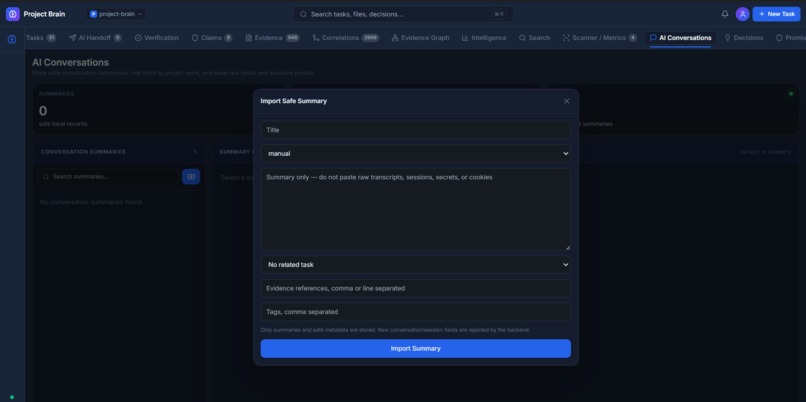Open the Evidence Graph tab

coord(420,38)
